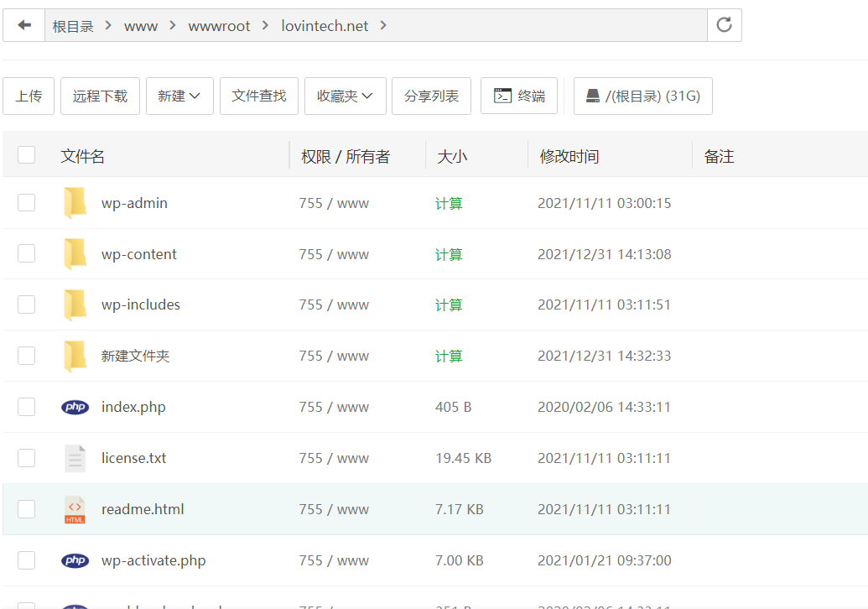The width and height of the screenshot is (868, 609).
Task: Check the box for wp-admin
Action: tap(27, 203)
